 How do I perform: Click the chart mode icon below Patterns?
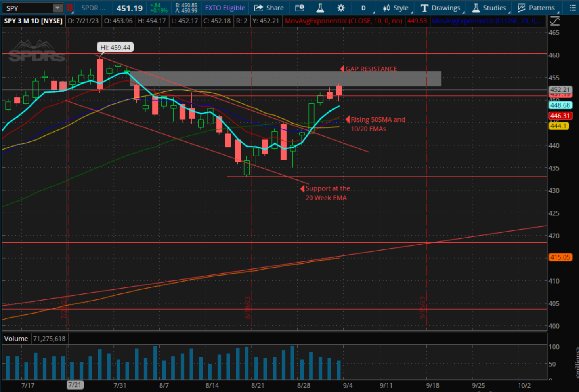(555, 21)
